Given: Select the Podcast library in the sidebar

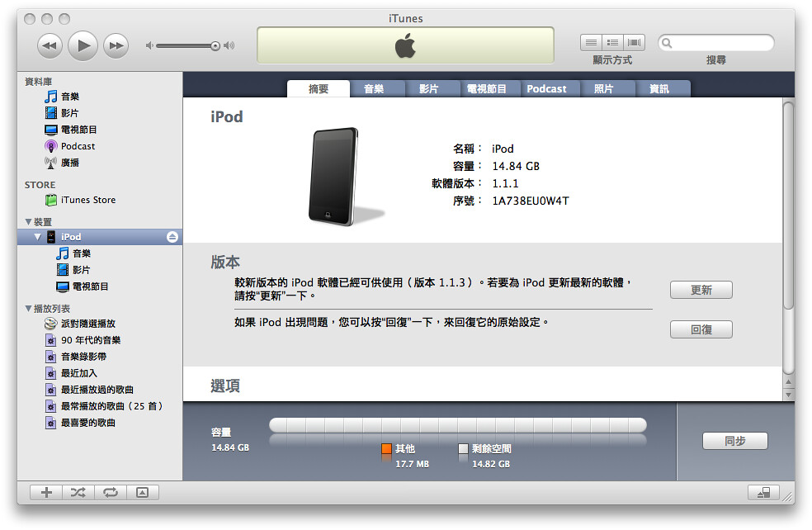Looking at the screenshot, I should 74,147.
